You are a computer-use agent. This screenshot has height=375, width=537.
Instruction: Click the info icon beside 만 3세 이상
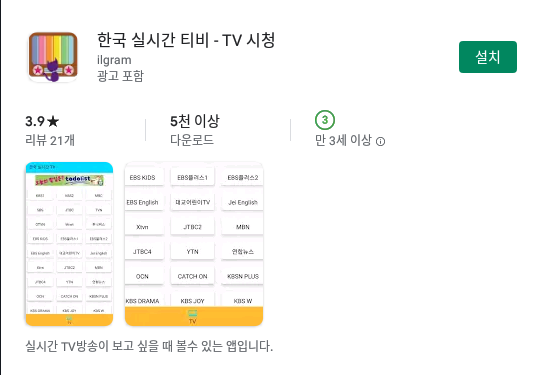(x=380, y=141)
